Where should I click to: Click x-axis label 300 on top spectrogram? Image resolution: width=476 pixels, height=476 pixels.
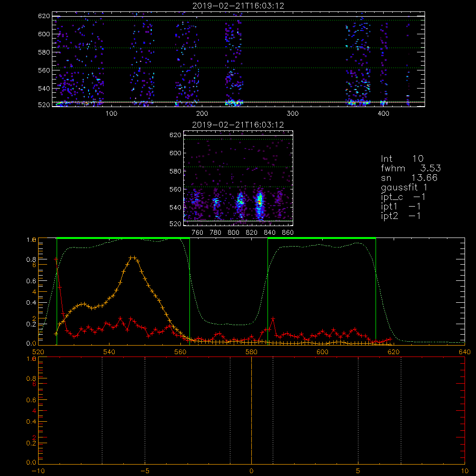coord(293,114)
